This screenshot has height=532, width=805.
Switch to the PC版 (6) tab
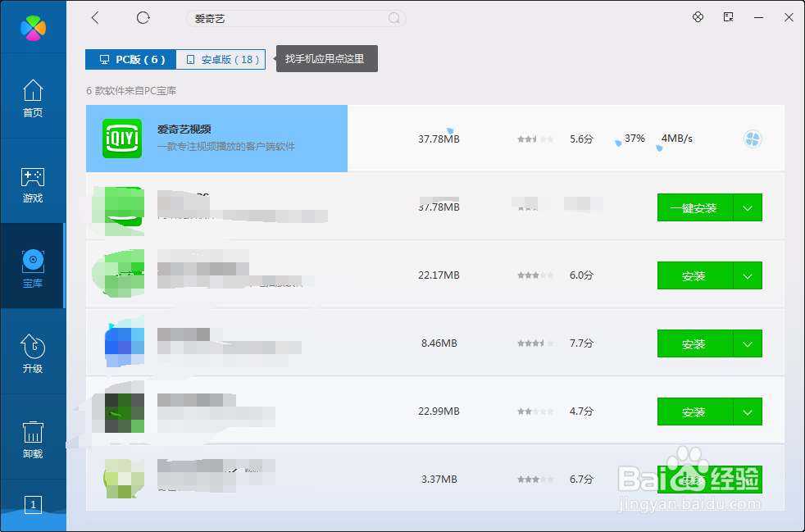pos(131,60)
